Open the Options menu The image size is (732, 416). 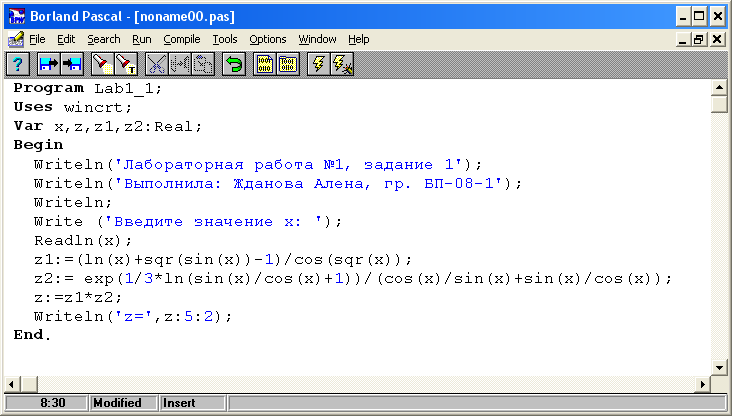click(x=267, y=39)
